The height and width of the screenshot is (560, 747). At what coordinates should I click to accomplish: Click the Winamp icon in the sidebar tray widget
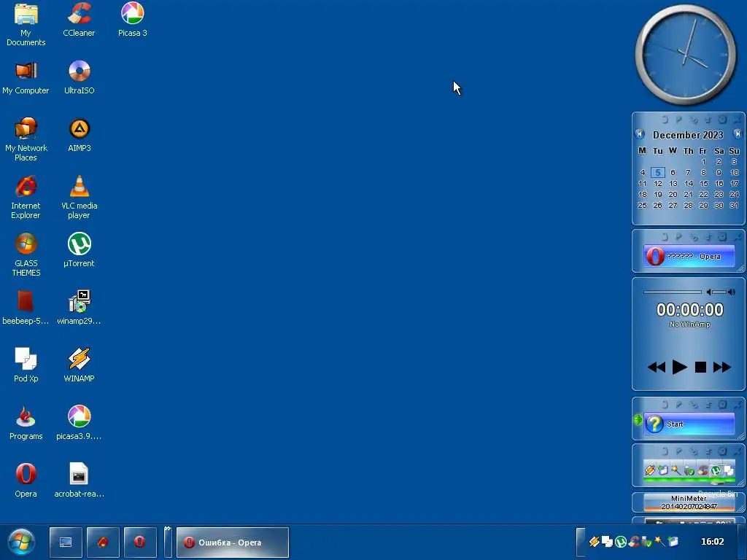coord(650,470)
